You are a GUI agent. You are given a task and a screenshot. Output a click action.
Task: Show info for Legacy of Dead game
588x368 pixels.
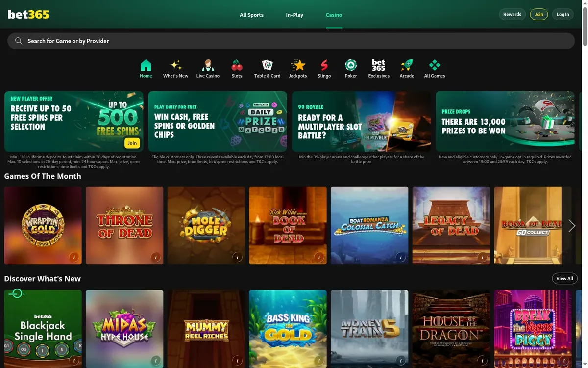(x=483, y=257)
